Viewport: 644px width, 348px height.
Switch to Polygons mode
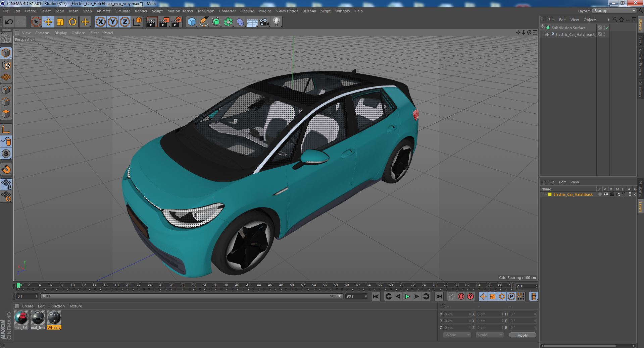point(6,114)
